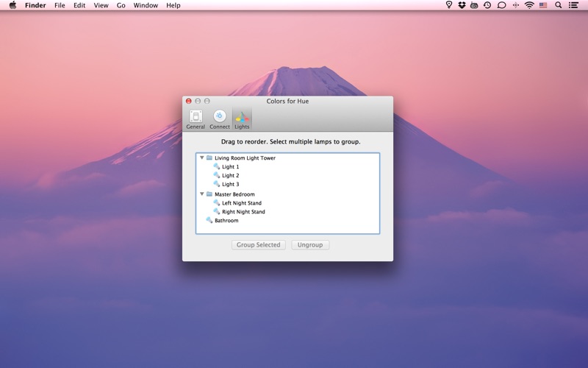
Task: Select the Master Bedroom group name
Action: 234,194
